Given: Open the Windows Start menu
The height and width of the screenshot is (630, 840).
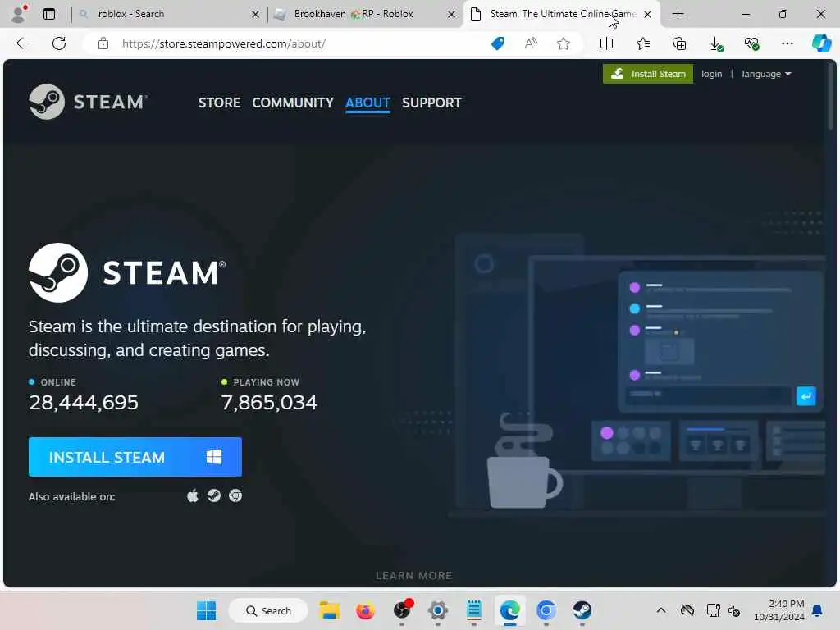Looking at the screenshot, I should tap(206, 610).
